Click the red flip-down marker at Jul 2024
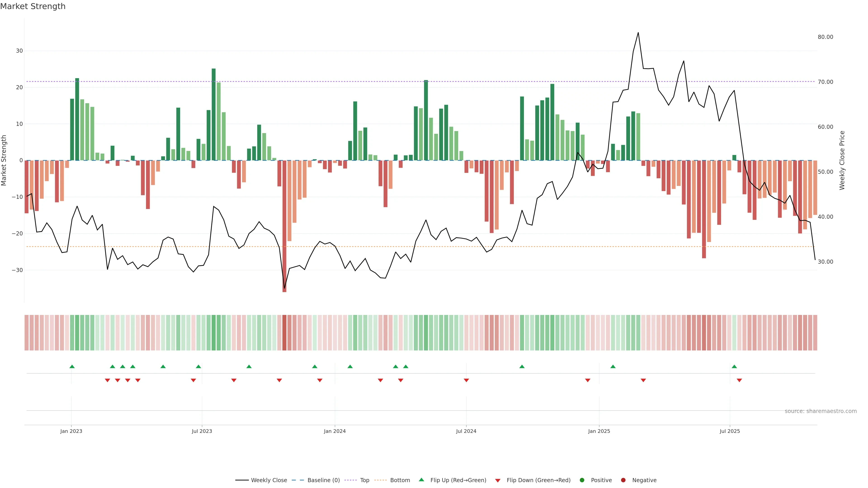 coord(466,380)
